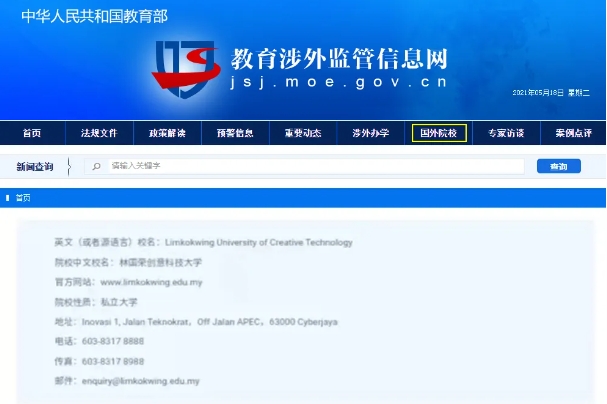Select Limkokwing University of Creative Technology name
Screen dimensions: 607x404
click(x=259, y=242)
